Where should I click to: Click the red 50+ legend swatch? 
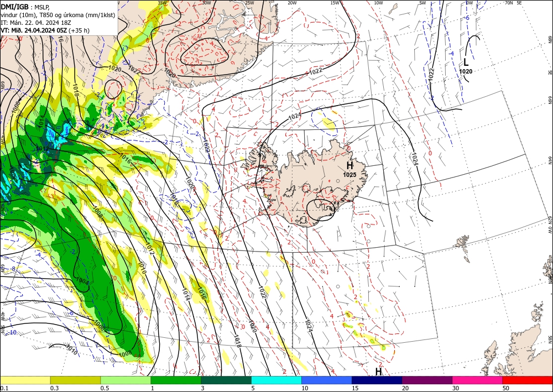528,380
